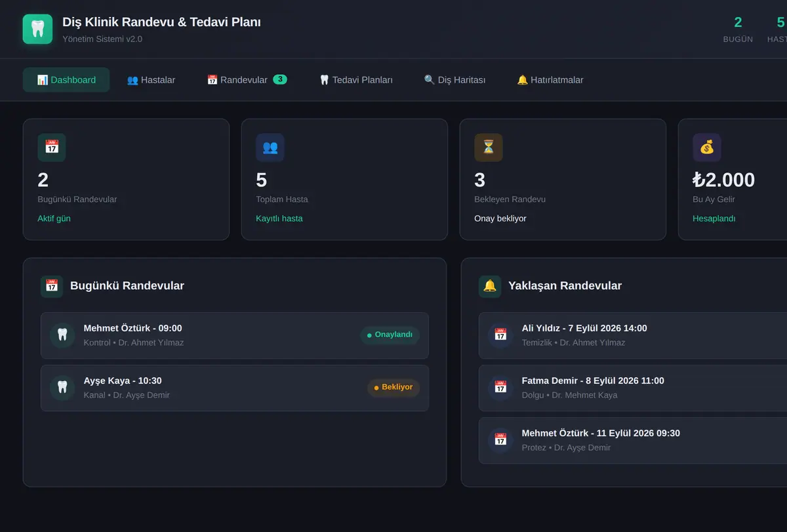This screenshot has height=532, width=787.
Task: Click the Mehmet Öztürk - 09:00 appointment title
Action: [133, 328]
